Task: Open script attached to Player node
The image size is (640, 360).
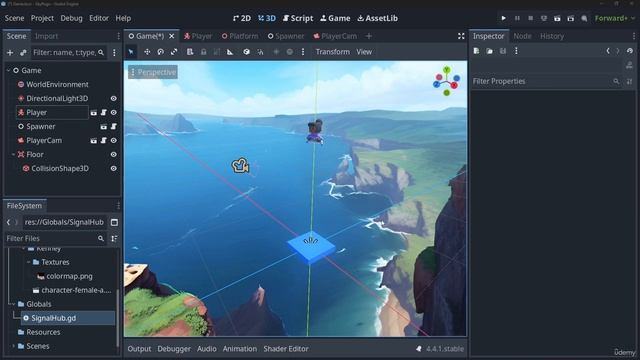Action: coord(104,112)
